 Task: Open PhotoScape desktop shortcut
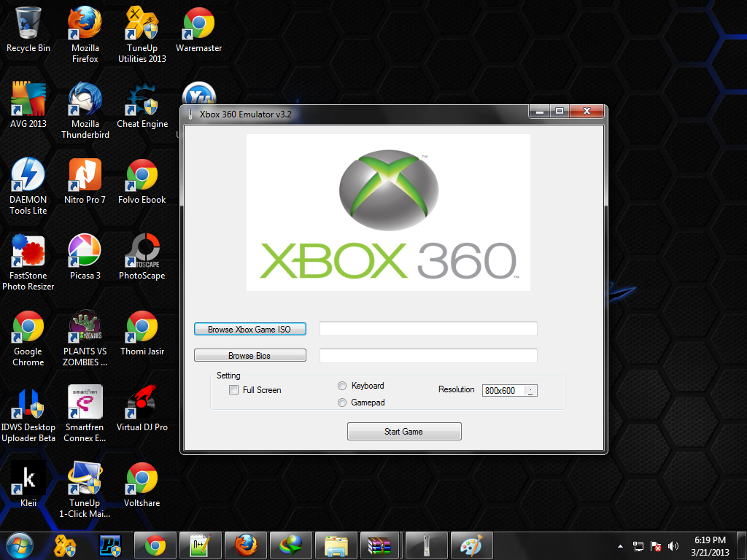point(142,253)
